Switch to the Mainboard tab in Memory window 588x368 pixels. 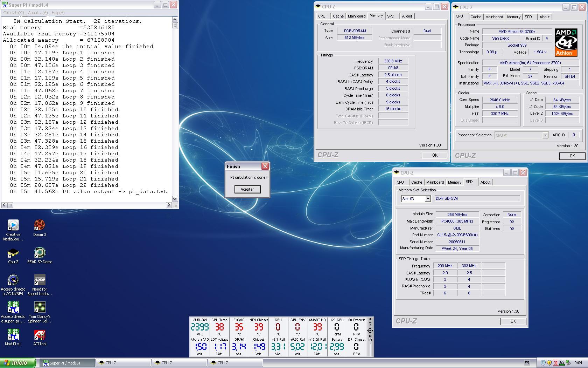click(x=356, y=16)
